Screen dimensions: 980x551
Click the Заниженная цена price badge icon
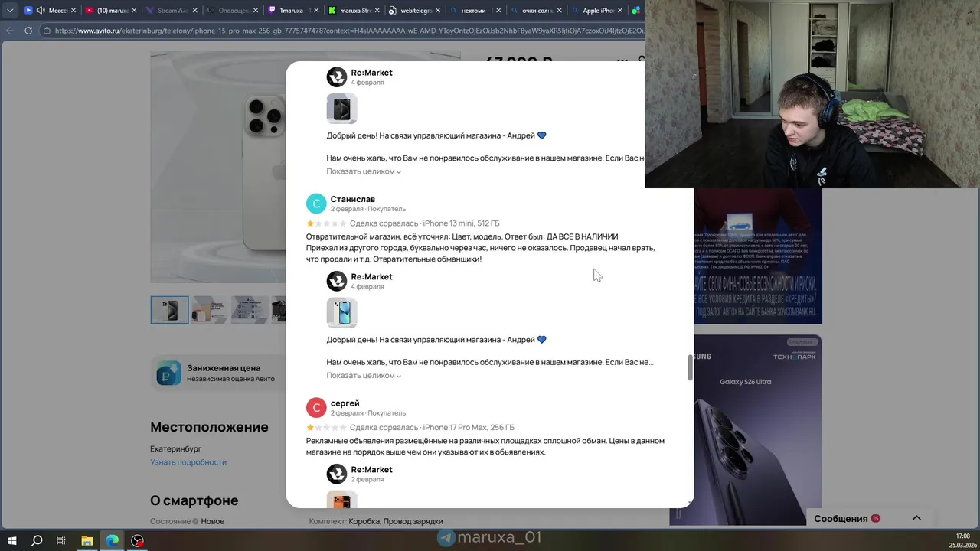pyautogui.click(x=168, y=373)
